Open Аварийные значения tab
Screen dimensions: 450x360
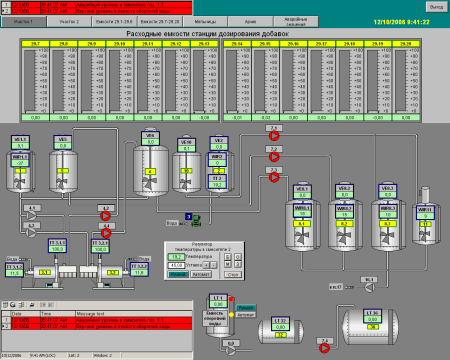pyautogui.click(x=296, y=22)
